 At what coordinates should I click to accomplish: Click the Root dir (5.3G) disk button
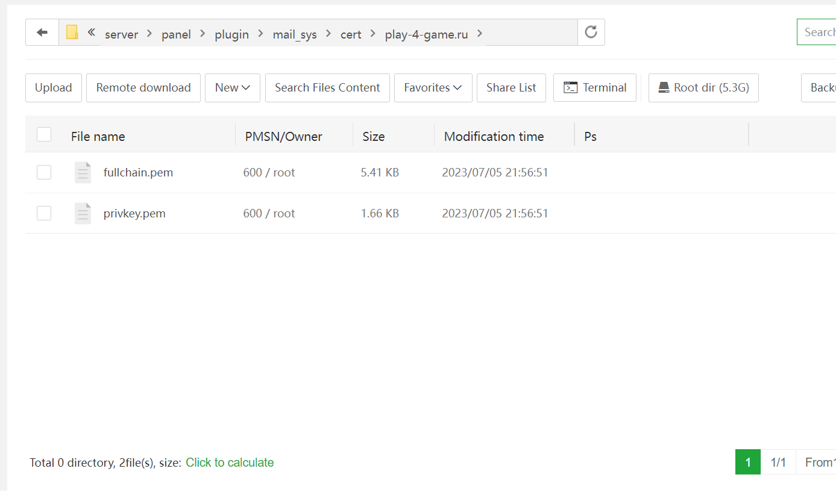(703, 88)
